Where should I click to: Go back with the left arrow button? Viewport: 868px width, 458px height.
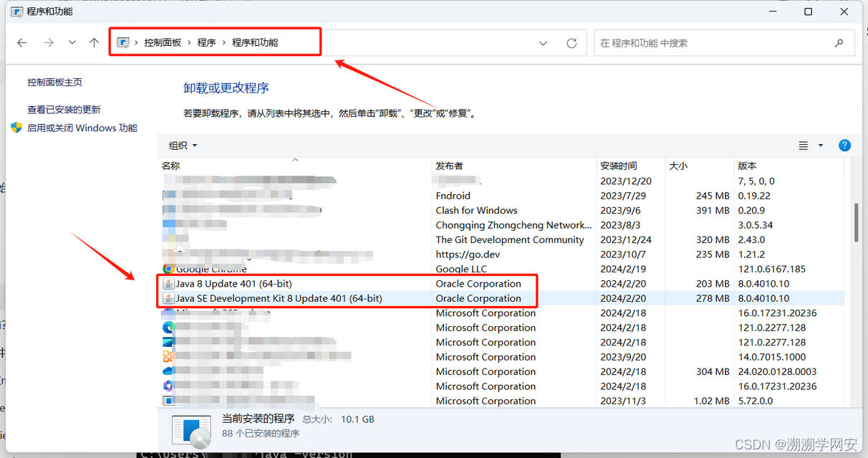click(x=22, y=43)
